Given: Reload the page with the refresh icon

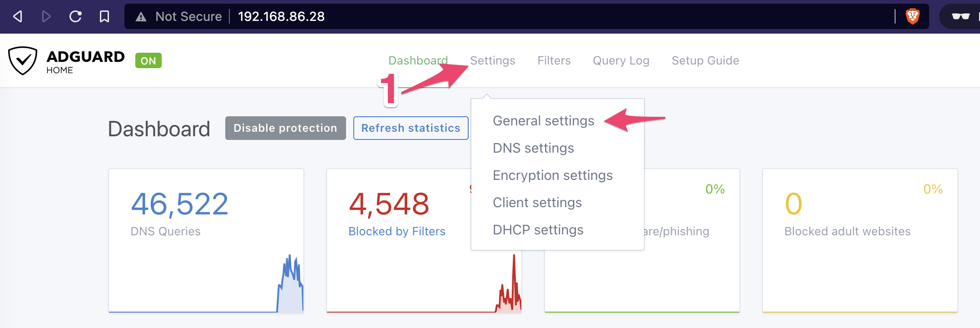Looking at the screenshot, I should [75, 17].
